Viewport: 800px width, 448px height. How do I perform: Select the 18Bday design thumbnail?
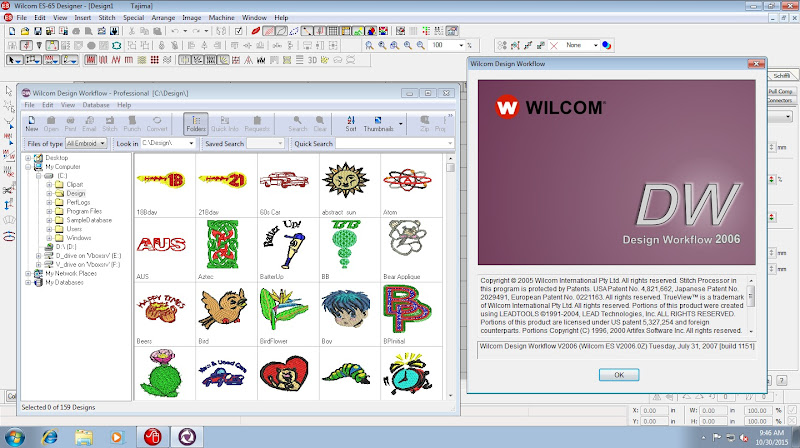coord(160,182)
